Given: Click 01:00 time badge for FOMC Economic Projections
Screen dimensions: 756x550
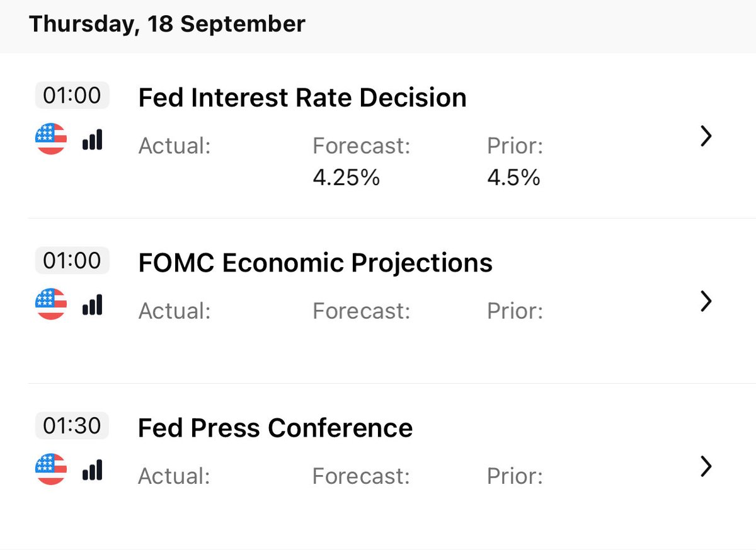Looking at the screenshot, I should (x=72, y=261).
